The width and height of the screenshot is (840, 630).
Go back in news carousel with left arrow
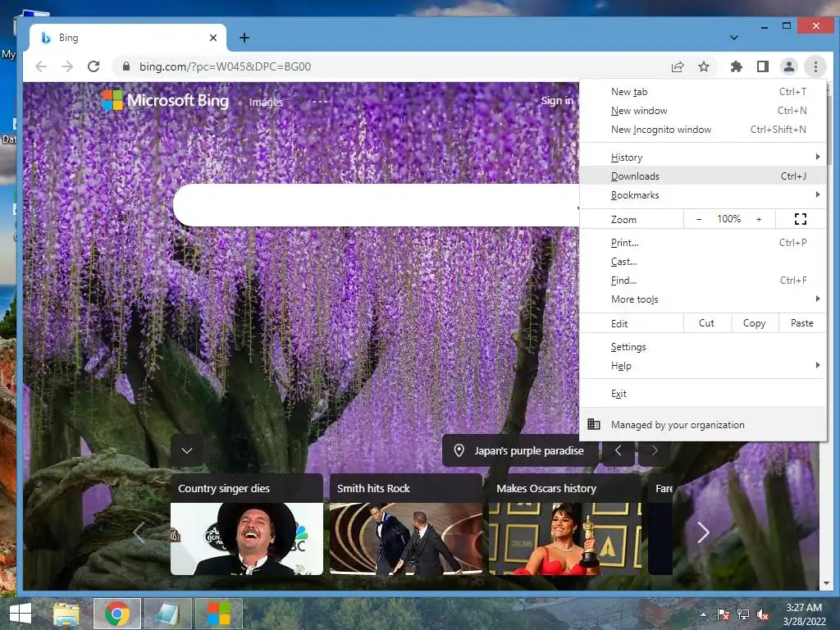coord(139,532)
